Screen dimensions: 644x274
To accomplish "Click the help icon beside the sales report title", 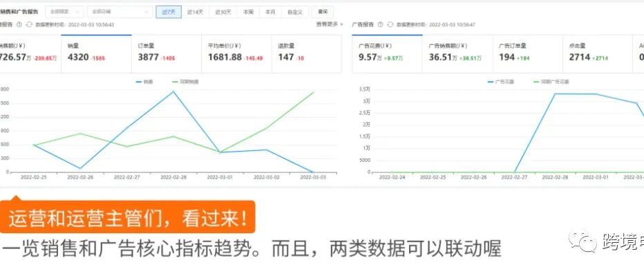I will tap(19, 25).
